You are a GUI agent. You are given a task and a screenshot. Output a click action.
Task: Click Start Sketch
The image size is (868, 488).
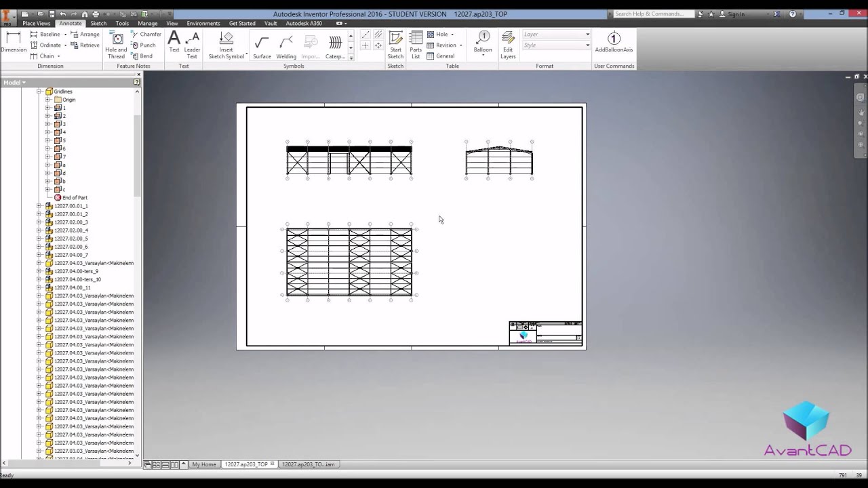395,45
